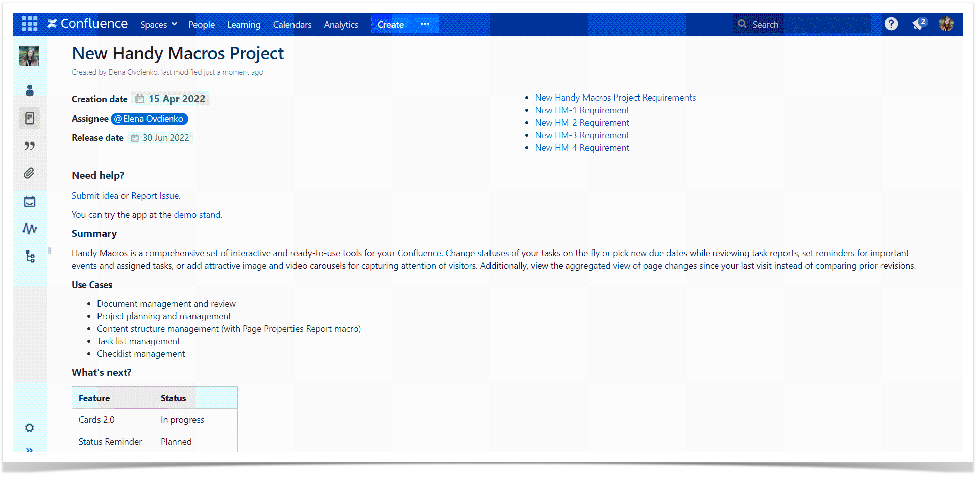Open Pages icon in sidebar

30,118
